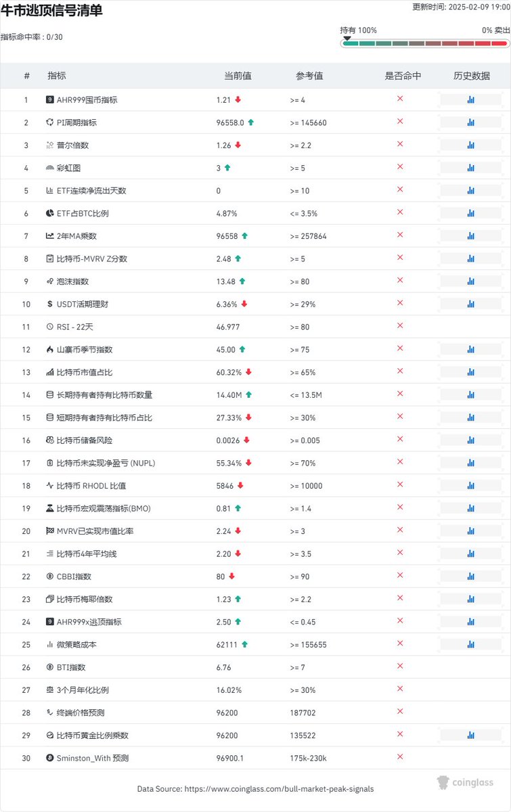Click the row number 30 cell

tap(26, 758)
